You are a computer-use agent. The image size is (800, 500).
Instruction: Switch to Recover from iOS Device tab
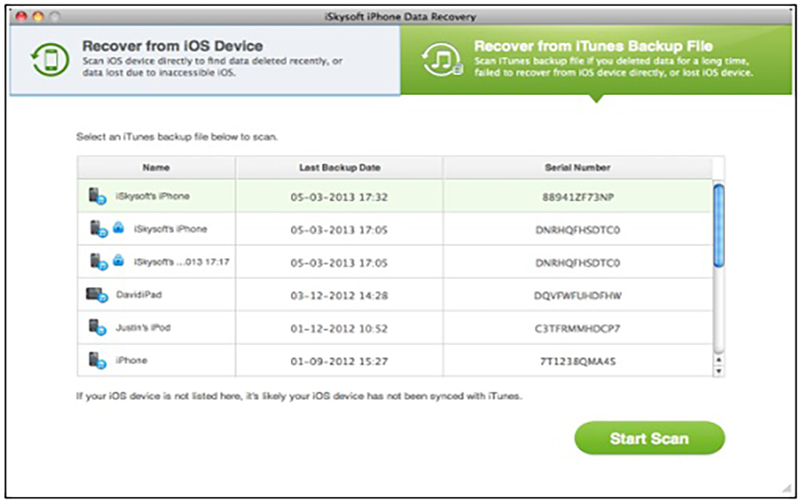(205, 60)
